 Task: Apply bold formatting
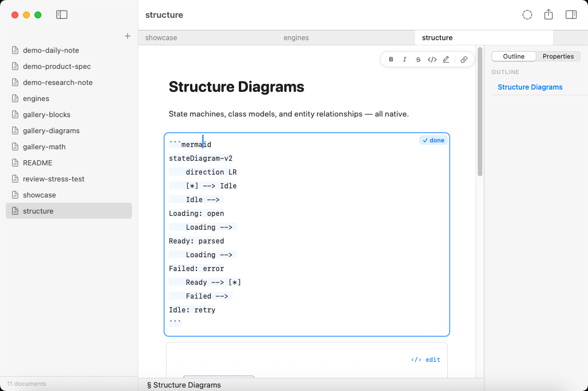(x=391, y=59)
